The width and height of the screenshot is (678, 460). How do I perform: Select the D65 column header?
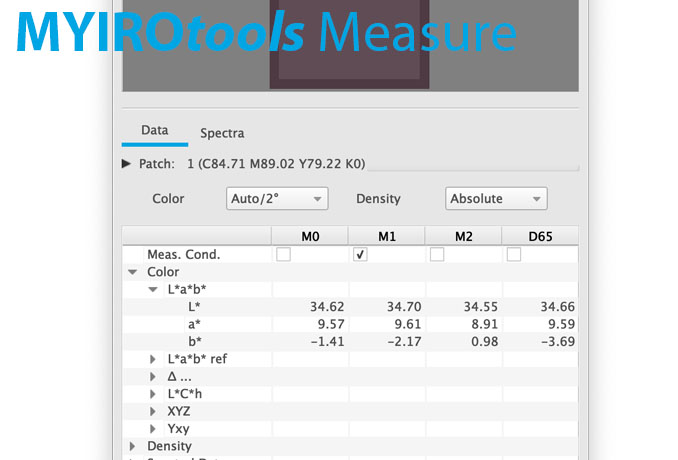pos(540,236)
